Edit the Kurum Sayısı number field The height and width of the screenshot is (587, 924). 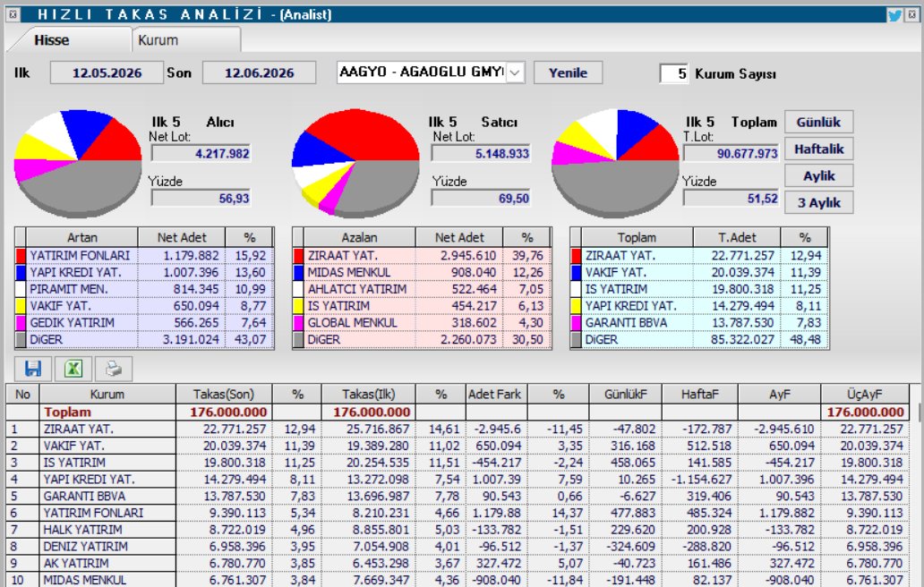[x=674, y=73]
